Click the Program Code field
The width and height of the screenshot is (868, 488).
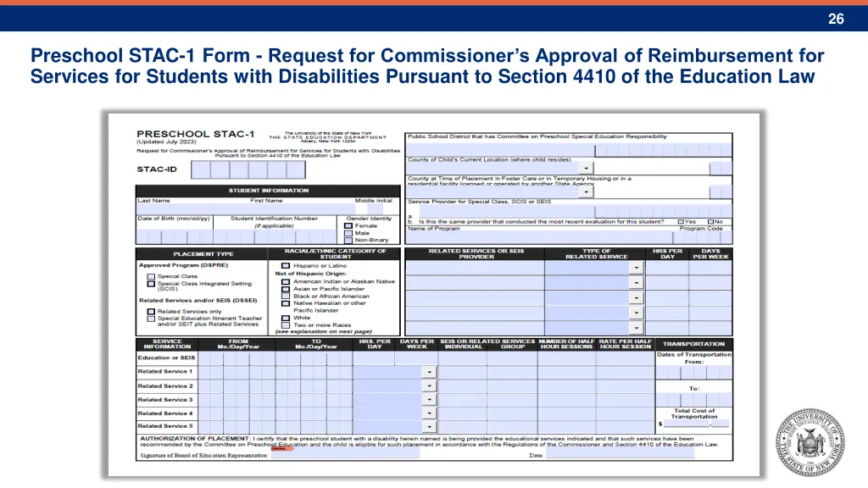coord(703,237)
